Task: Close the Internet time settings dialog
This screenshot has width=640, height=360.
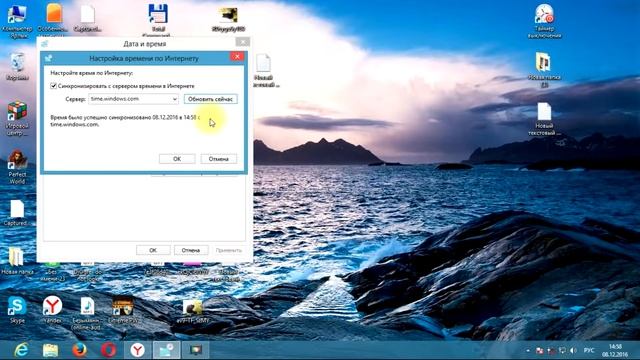Action: (x=237, y=57)
